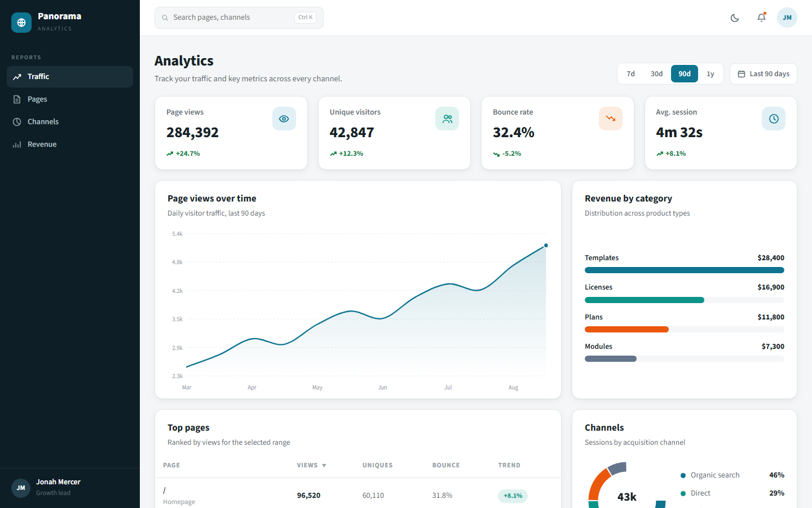
Task: Click the 32.4% bounce rate value
Action: click(x=514, y=133)
